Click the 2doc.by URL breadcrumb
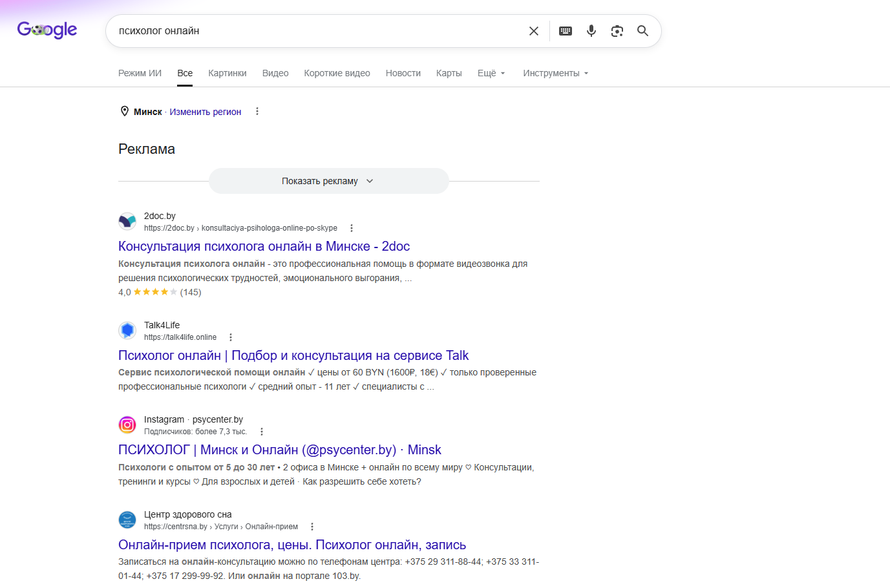The image size is (890, 588). (240, 228)
